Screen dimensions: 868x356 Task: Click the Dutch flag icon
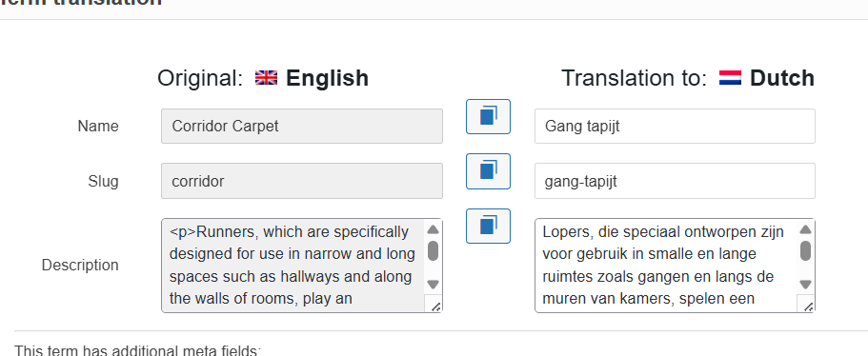(730, 78)
